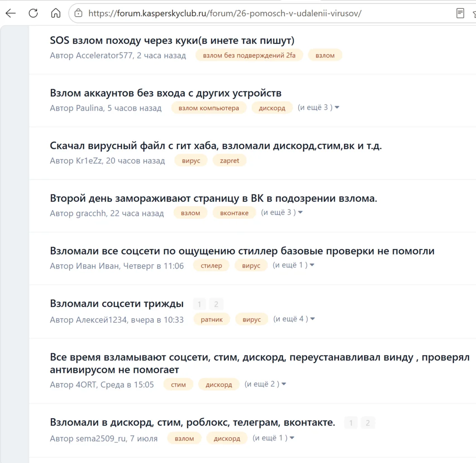This screenshot has width=476, height=463.
Task: Click tag "взлом компьютера"
Action: (x=209, y=108)
